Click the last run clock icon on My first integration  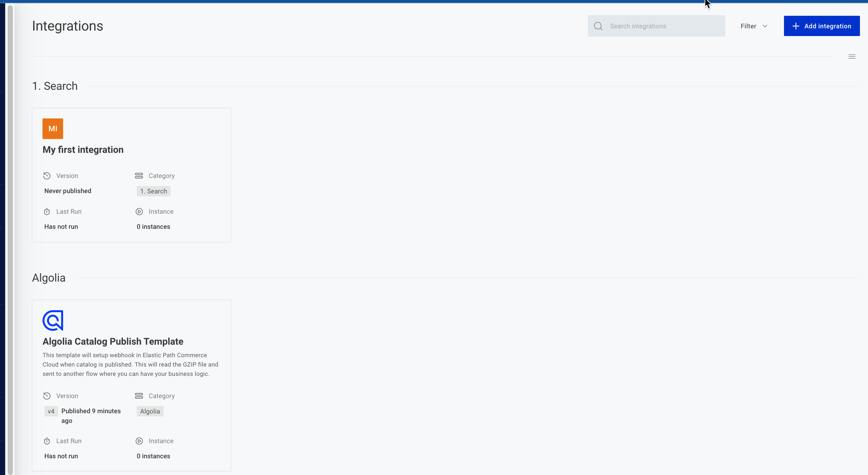[47, 211]
